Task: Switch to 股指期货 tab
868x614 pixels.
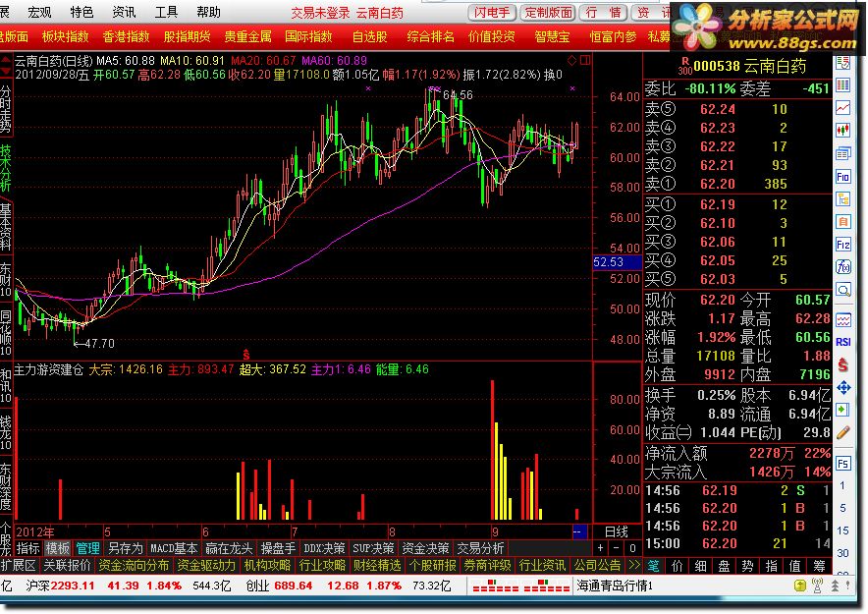Action: (x=188, y=37)
